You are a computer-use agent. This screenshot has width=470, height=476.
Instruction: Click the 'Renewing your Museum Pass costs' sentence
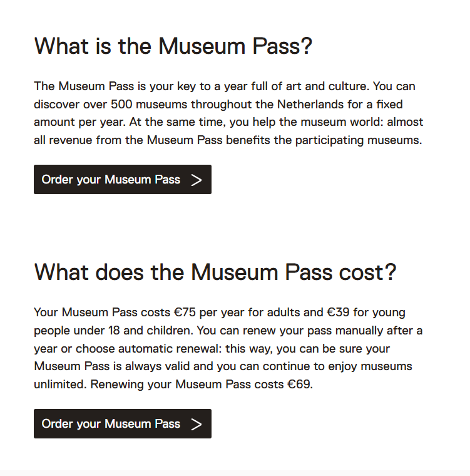tap(187, 384)
